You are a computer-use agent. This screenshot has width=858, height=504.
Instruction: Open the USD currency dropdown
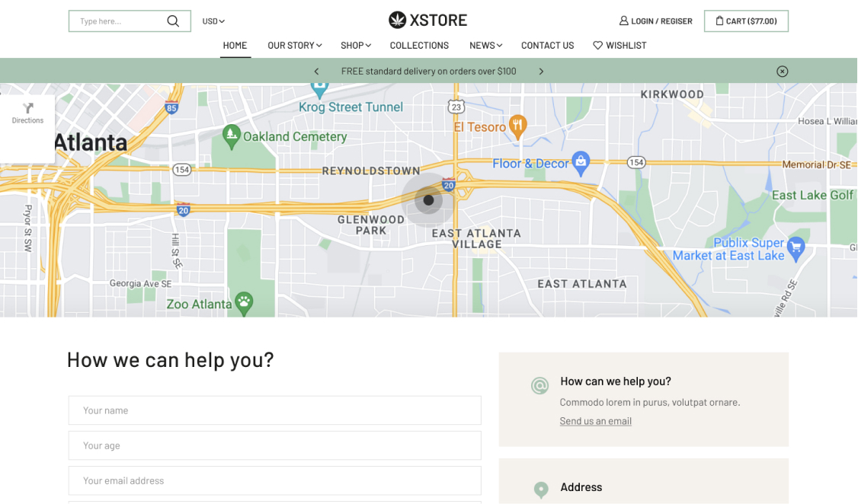pyautogui.click(x=213, y=21)
